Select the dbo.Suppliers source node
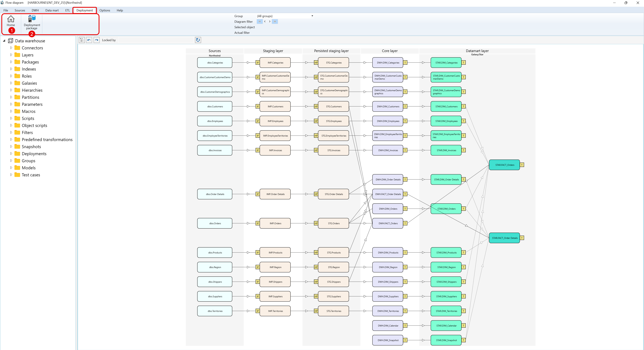The width and height of the screenshot is (644, 350). tap(215, 296)
